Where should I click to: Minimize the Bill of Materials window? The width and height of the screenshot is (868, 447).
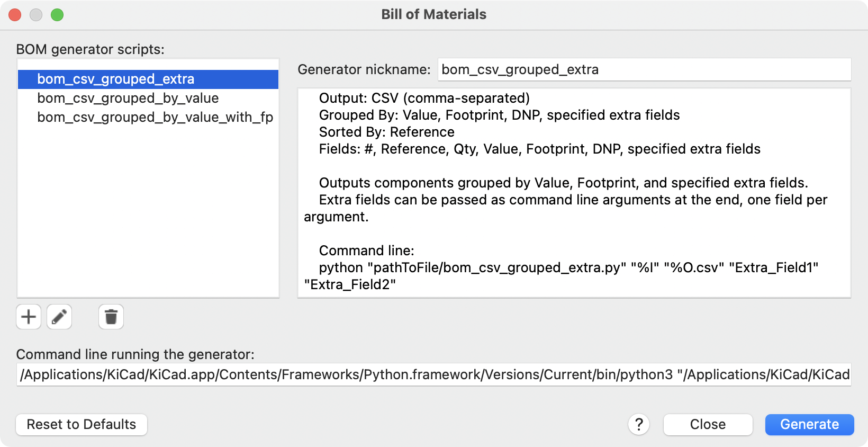(36, 15)
